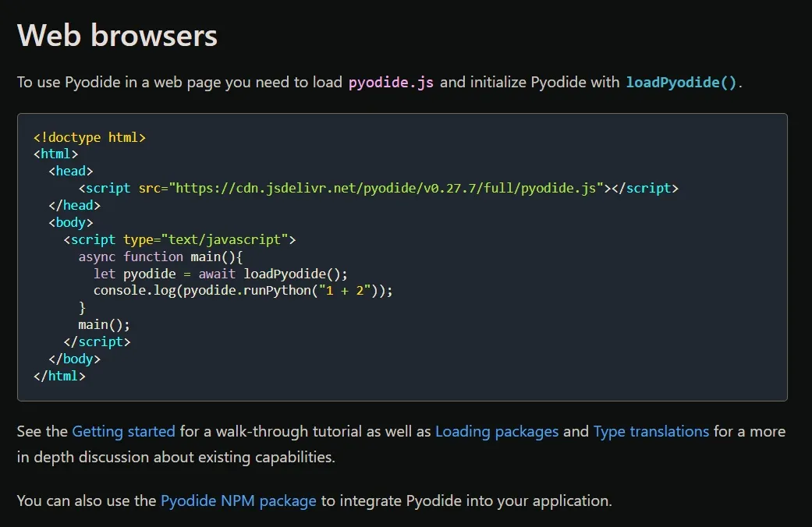
Task: Click the loadPyodide() link in the intro sentence
Action: tap(681, 83)
